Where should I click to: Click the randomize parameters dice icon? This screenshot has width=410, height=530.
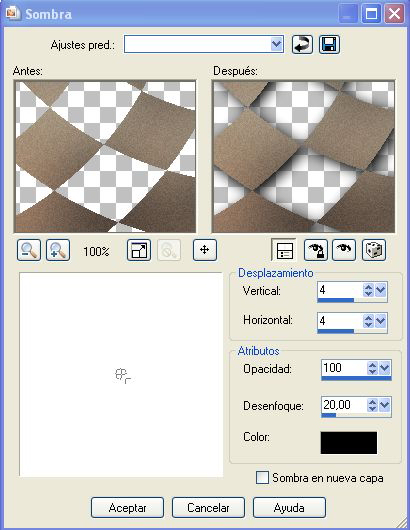(373, 250)
